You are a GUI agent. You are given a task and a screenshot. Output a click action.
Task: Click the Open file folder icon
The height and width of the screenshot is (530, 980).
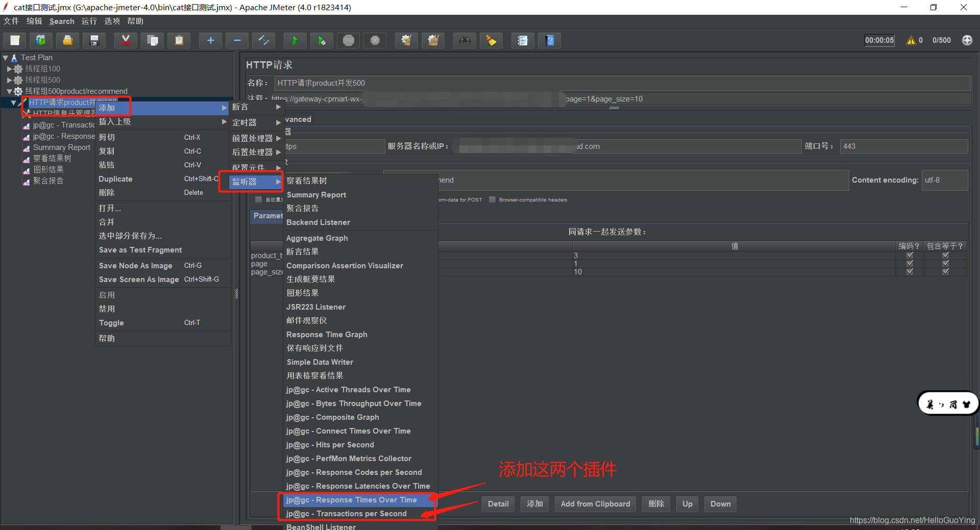(x=67, y=40)
